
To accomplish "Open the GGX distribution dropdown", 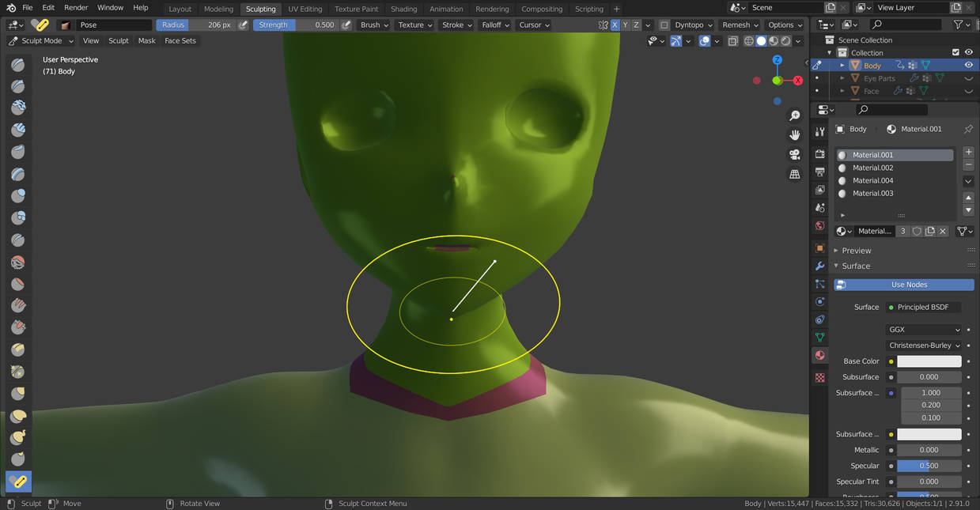I will pos(924,330).
